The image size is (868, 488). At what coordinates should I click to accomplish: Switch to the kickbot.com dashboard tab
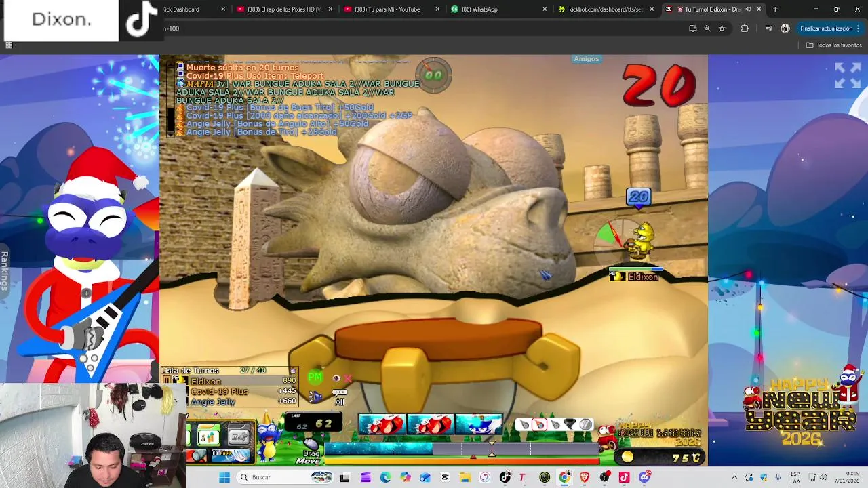click(x=605, y=9)
